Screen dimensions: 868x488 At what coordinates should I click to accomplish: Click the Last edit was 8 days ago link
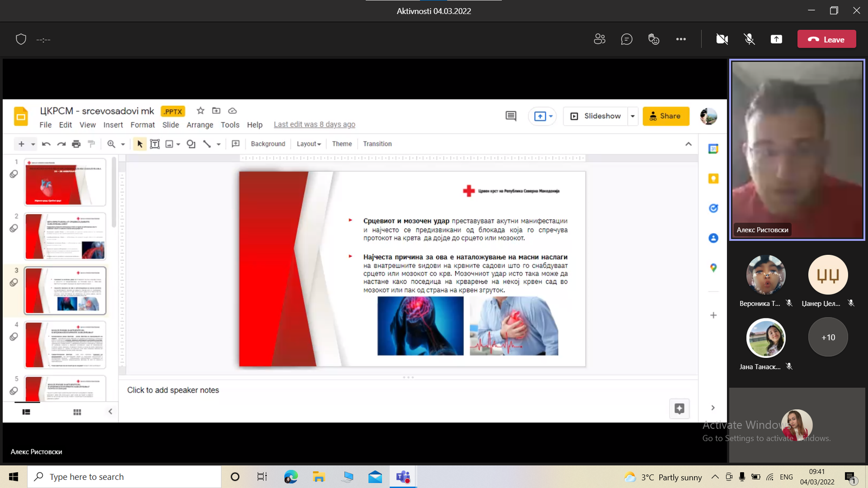[314, 125]
